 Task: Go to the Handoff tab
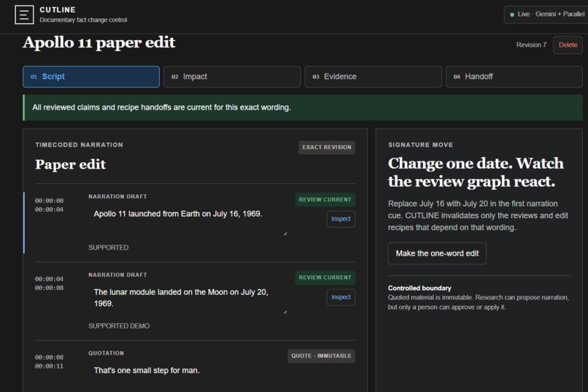(x=514, y=77)
